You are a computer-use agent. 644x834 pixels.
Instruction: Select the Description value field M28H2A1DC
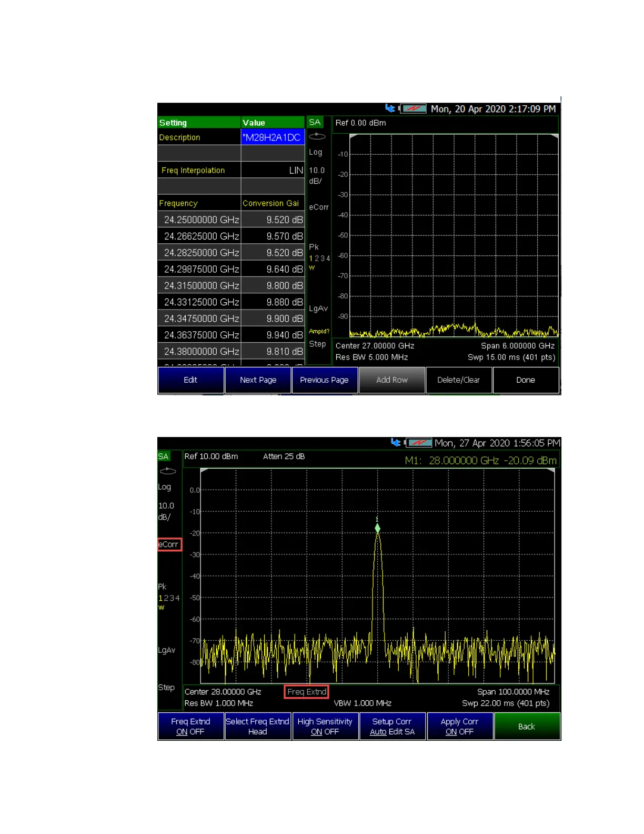pos(273,137)
